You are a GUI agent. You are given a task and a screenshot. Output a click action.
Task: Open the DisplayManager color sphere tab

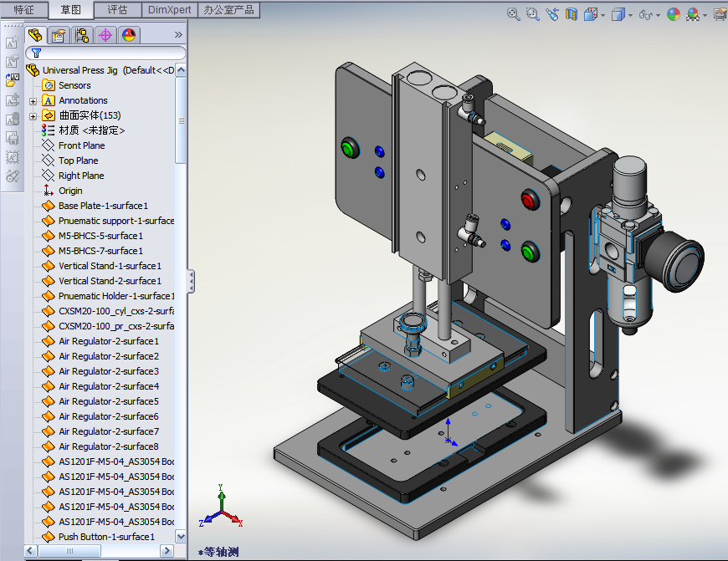click(x=128, y=35)
